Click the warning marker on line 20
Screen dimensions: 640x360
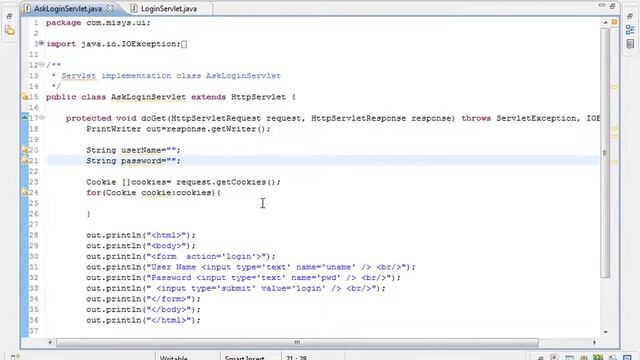25,150
